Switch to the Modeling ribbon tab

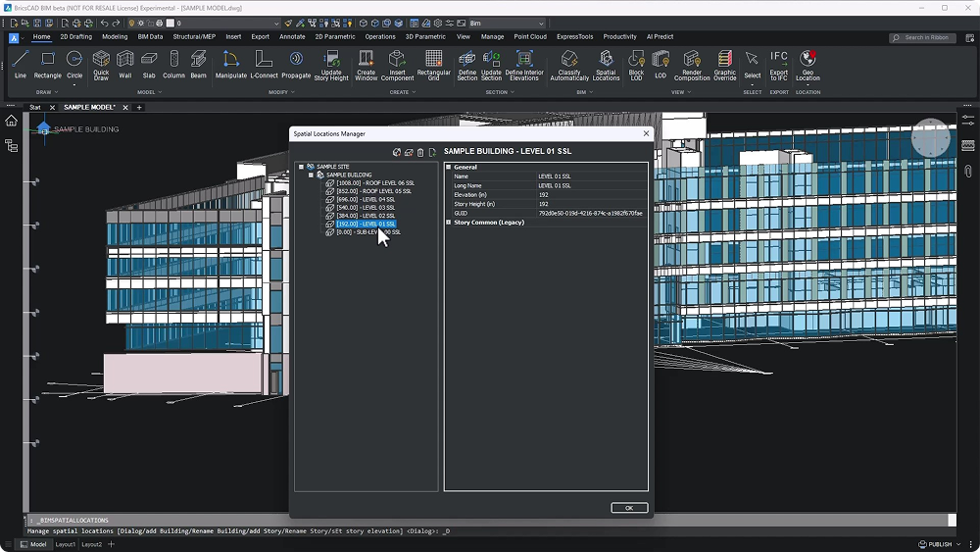point(115,37)
